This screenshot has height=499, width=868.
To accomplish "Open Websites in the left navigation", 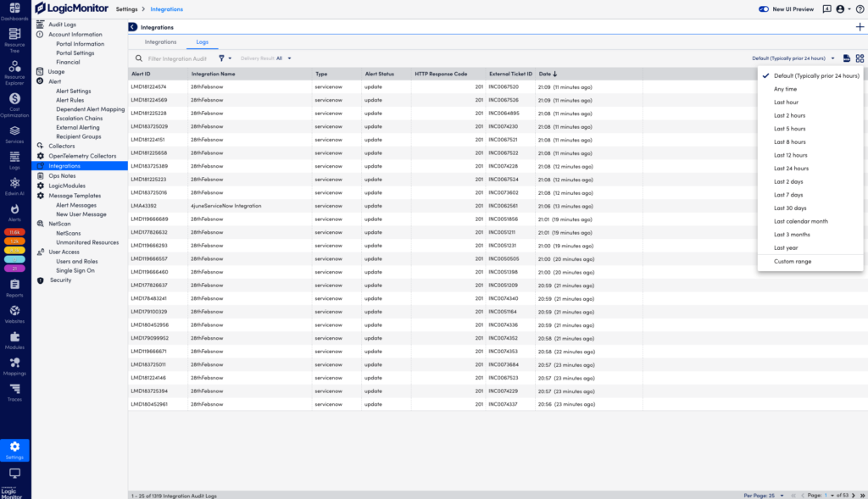I will point(14,314).
